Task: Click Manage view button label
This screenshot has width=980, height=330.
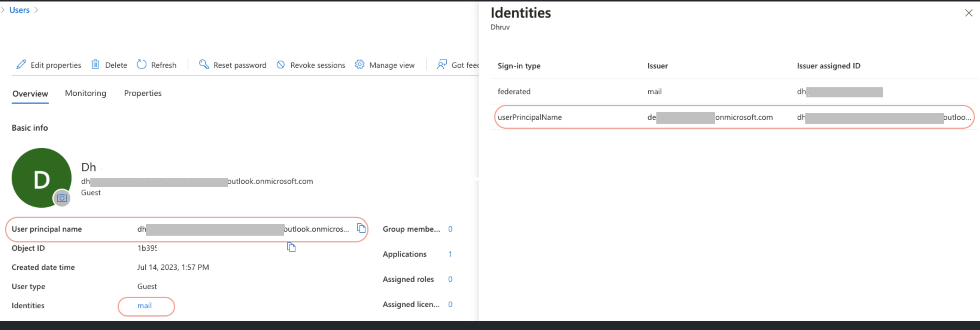Action: 392,65
